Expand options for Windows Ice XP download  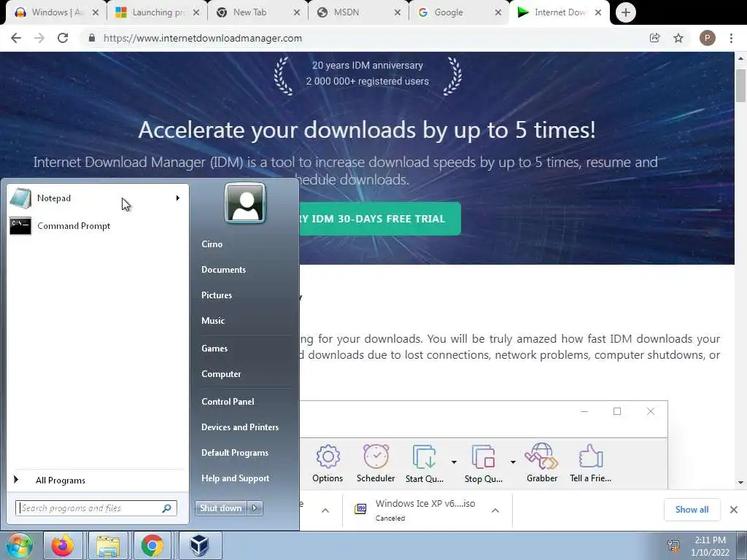[x=495, y=510]
